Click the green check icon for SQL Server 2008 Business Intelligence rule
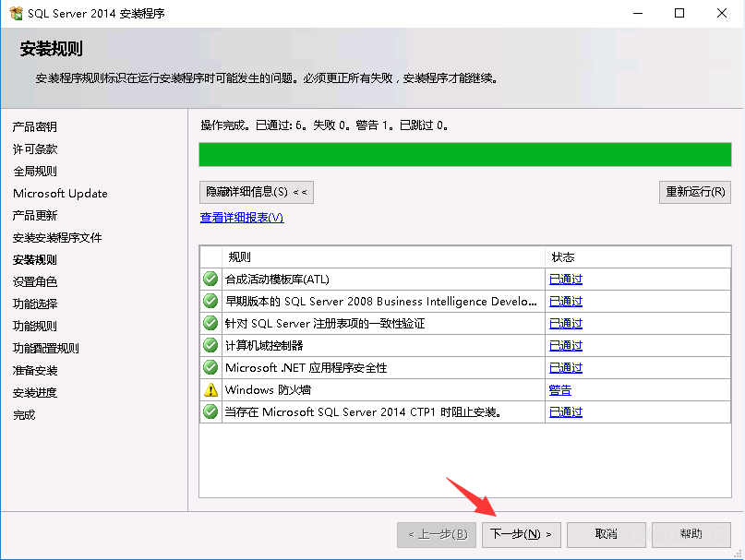Viewport: 745px width, 560px height. (x=210, y=301)
